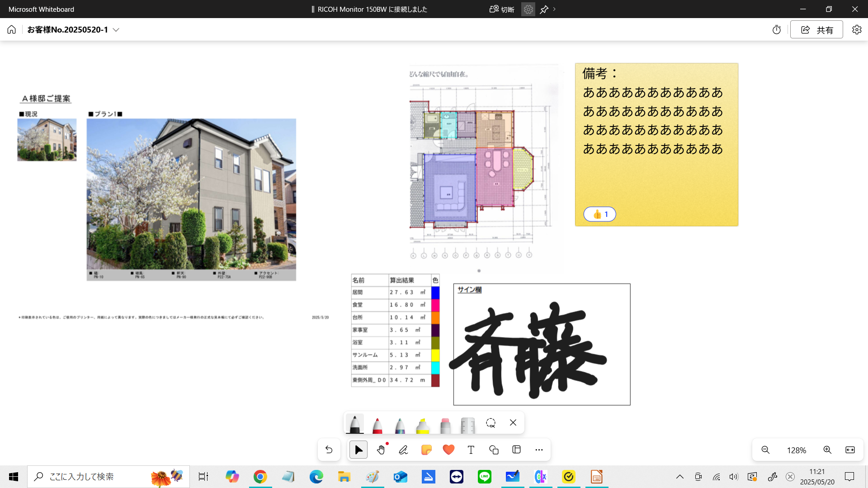Click the 共有 share button
This screenshot has width=868, height=488.
tap(816, 30)
